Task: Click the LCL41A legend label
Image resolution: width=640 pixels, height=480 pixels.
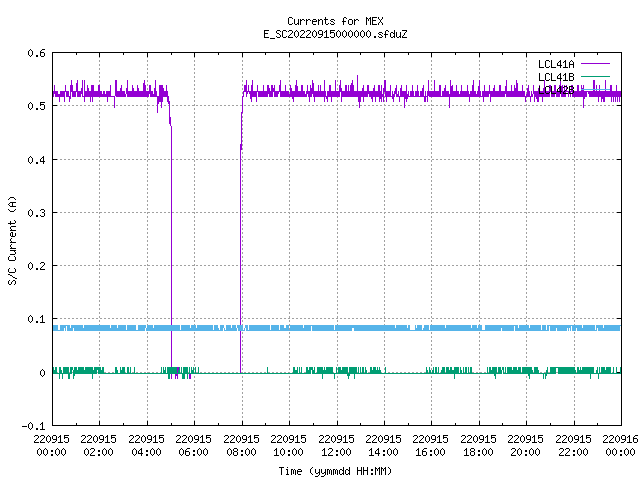Action: click(556, 64)
